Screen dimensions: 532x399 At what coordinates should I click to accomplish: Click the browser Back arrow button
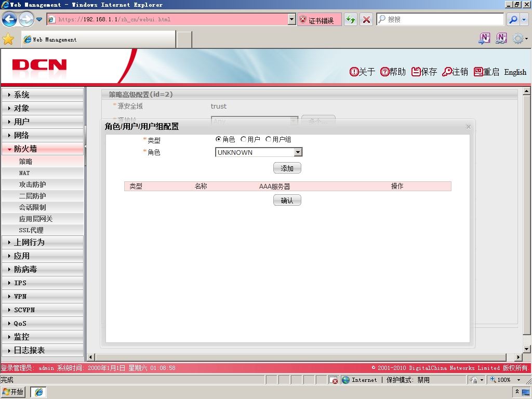9,19
